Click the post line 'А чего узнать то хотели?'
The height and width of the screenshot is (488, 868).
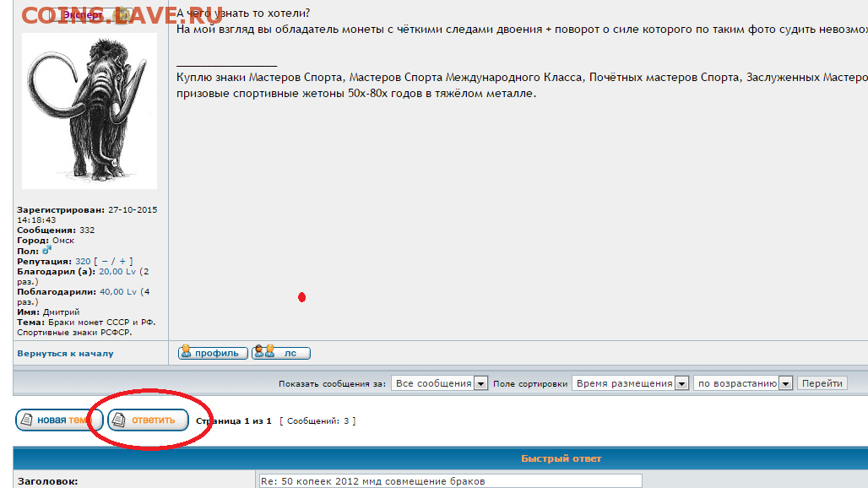coord(243,13)
